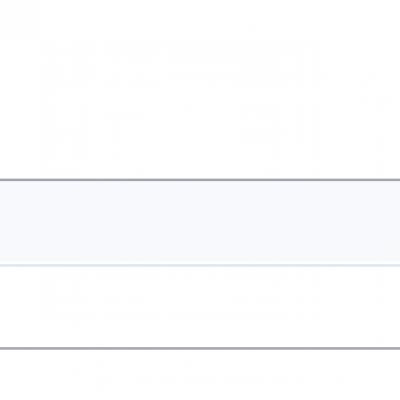Click the dark divider line atop highlighted row
Viewport: 400px width, 400px height.
click(x=200, y=180)
